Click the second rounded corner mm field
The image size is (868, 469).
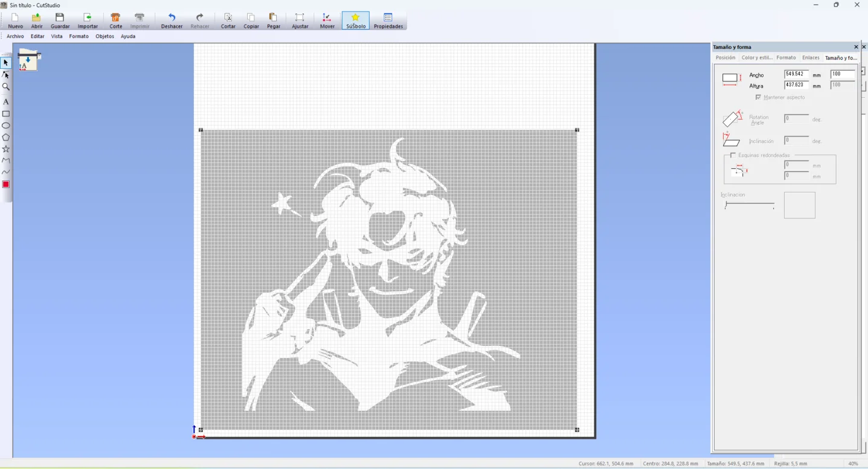pos(796,176)
